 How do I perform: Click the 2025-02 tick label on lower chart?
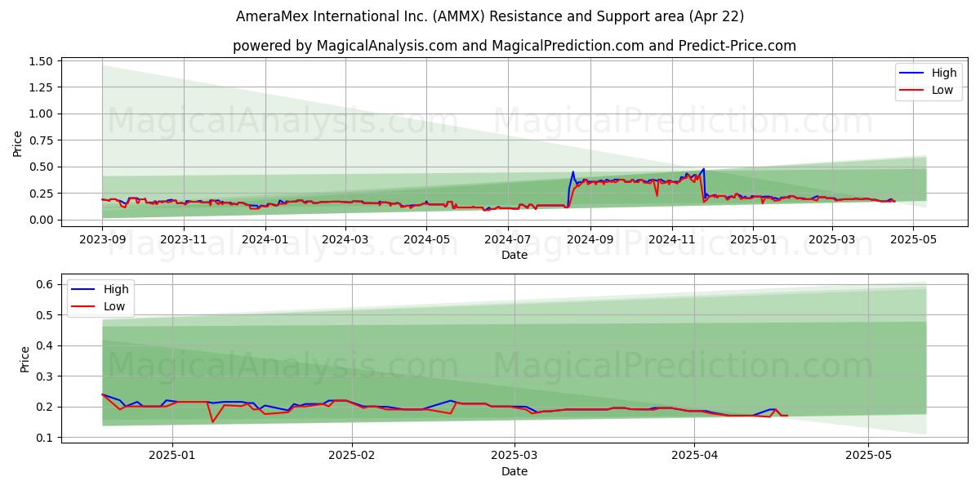(x=352, y=456)
